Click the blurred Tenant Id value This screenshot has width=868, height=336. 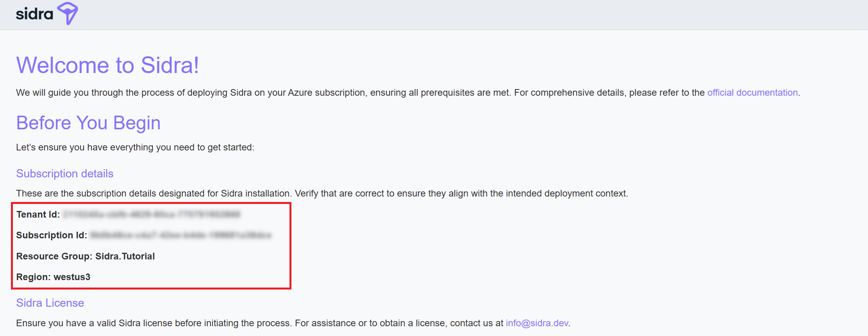pyautogui.click(x=152, y=214)
